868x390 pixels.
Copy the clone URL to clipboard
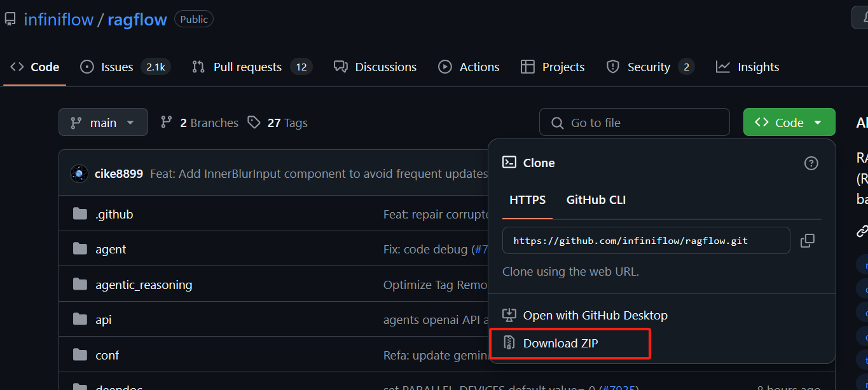(808, 241)
